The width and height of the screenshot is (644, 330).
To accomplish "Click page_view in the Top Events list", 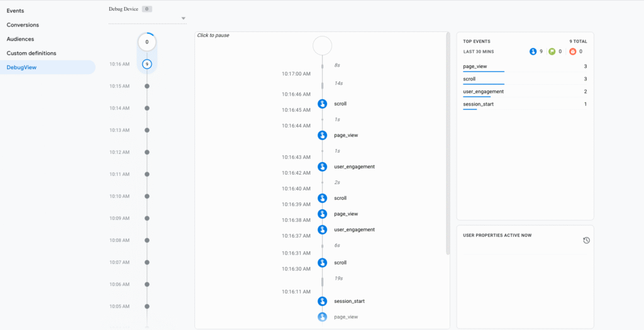I will 475,66.
